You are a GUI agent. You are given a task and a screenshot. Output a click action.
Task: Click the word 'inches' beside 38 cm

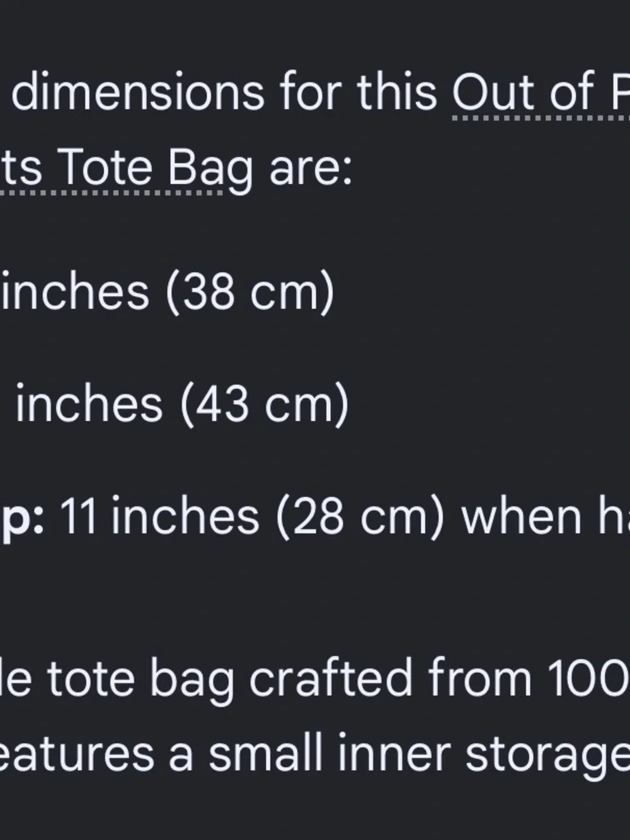pyautogui.click(x=75, y=292)
